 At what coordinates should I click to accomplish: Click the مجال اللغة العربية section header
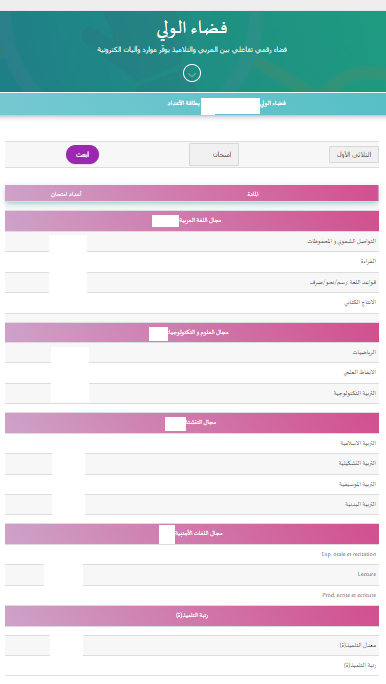click(x=192, y=221)
